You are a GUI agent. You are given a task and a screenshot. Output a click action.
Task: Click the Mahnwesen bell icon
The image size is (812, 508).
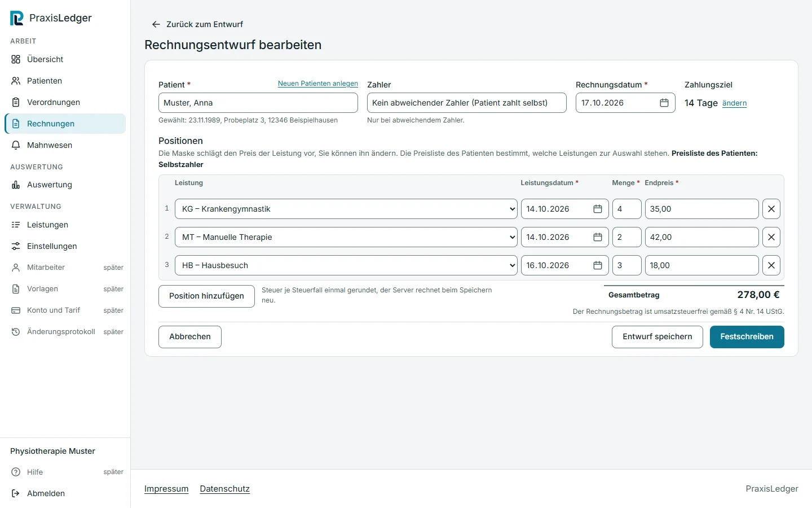(16, 145)
